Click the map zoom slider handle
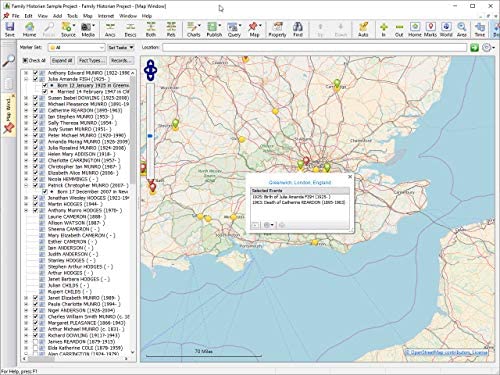This screenshot has width=500, height=375. (150, 136)
